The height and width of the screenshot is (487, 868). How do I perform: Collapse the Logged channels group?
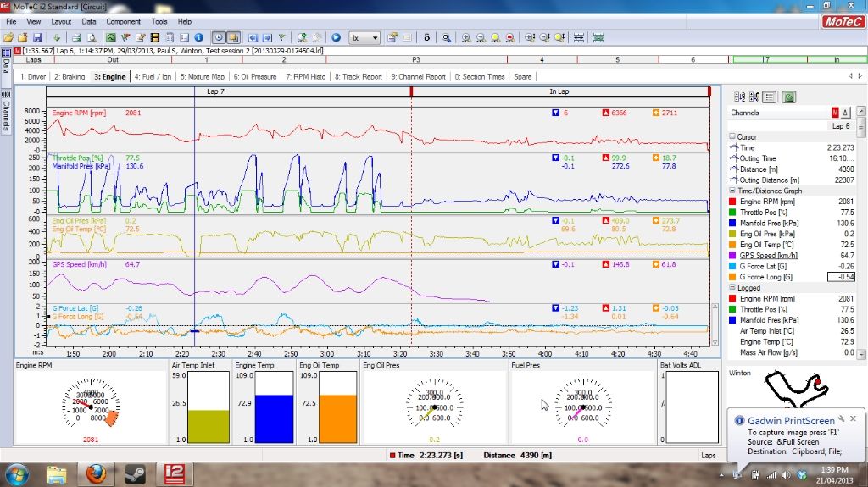click(x=732, y=288)
